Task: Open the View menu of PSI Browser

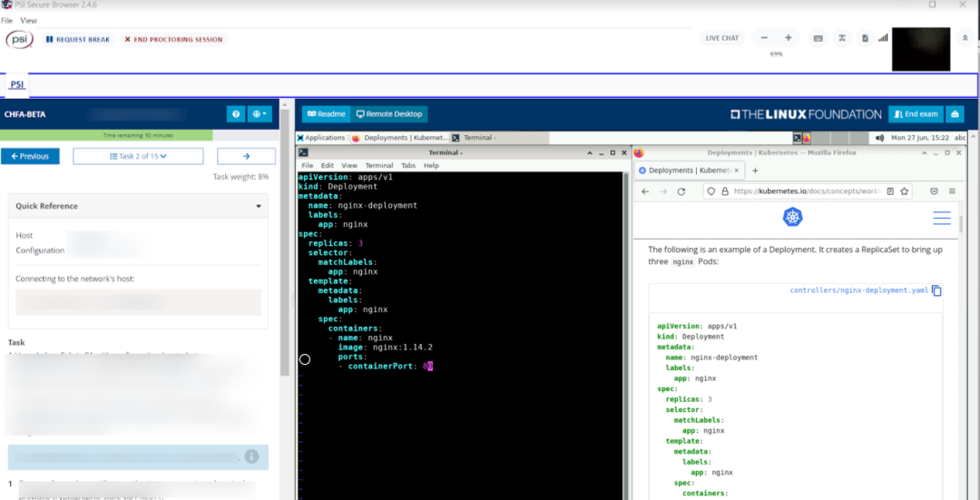Action: click(x=29, y=21)
